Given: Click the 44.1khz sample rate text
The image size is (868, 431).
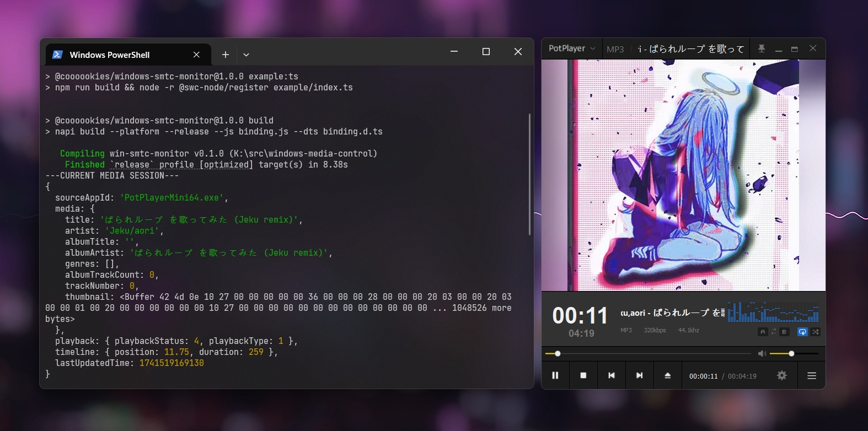Looking at the screenshot, I should coord(688,330).
